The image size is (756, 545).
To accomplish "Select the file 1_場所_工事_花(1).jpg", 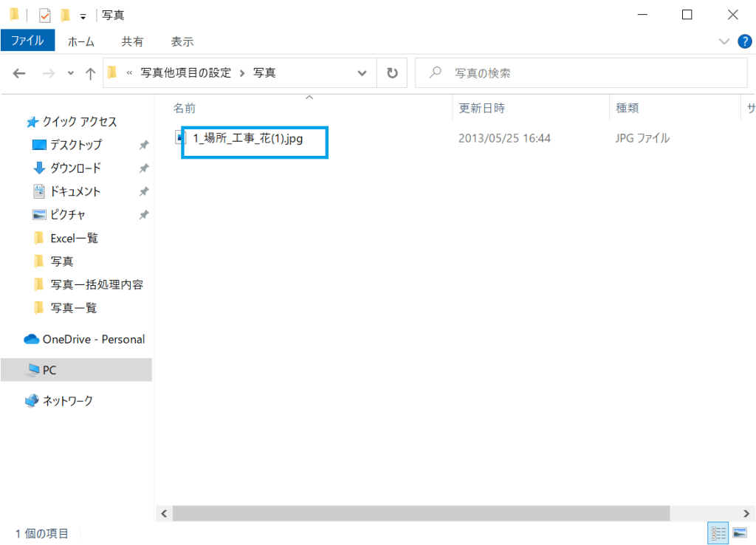I will [247, 138].
